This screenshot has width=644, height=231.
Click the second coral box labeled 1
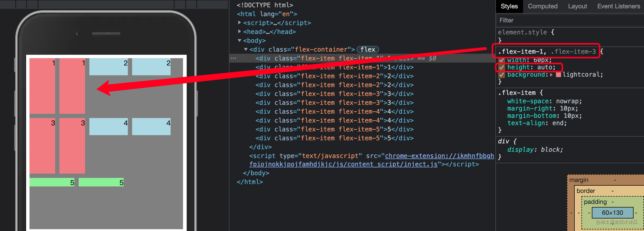(x=72, y=86)
